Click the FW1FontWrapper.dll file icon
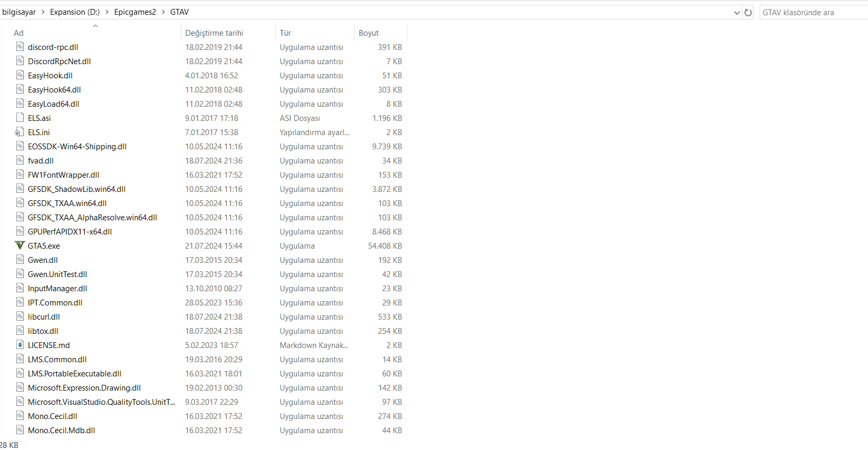Screen dimensions: 868x450 (20, 175)
